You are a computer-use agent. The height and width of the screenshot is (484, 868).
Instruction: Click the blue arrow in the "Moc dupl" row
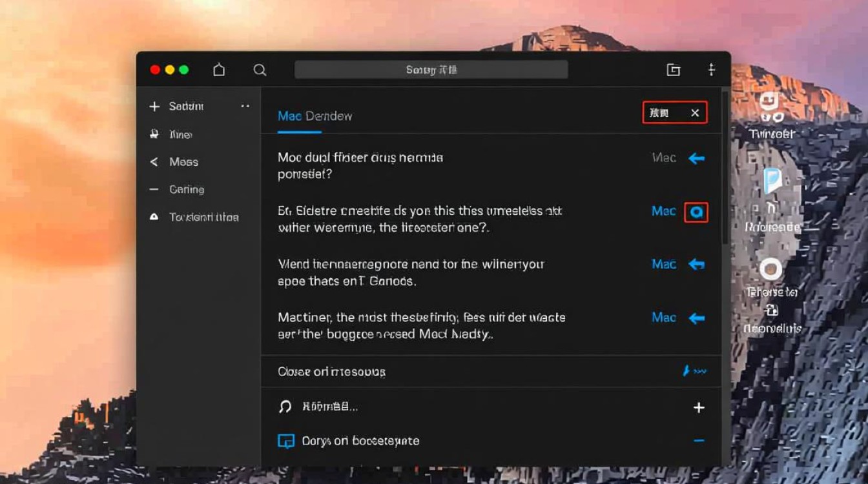point(696,158)
